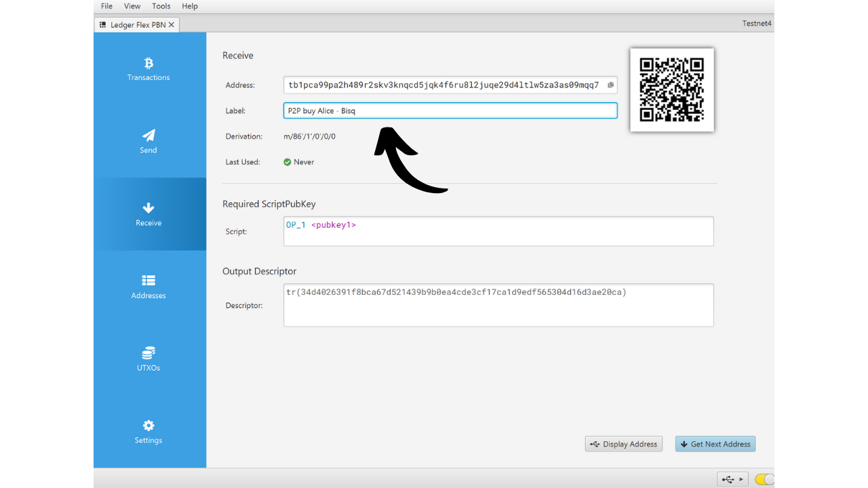Copy the address with the copy icon
The image size is (868, 488).
[610, 85]
